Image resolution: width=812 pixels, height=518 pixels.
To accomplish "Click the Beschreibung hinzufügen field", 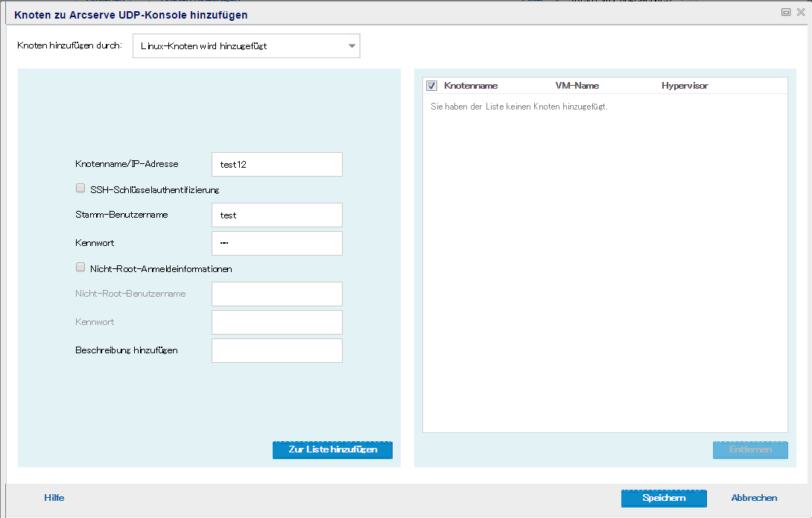I will [277, 351].
